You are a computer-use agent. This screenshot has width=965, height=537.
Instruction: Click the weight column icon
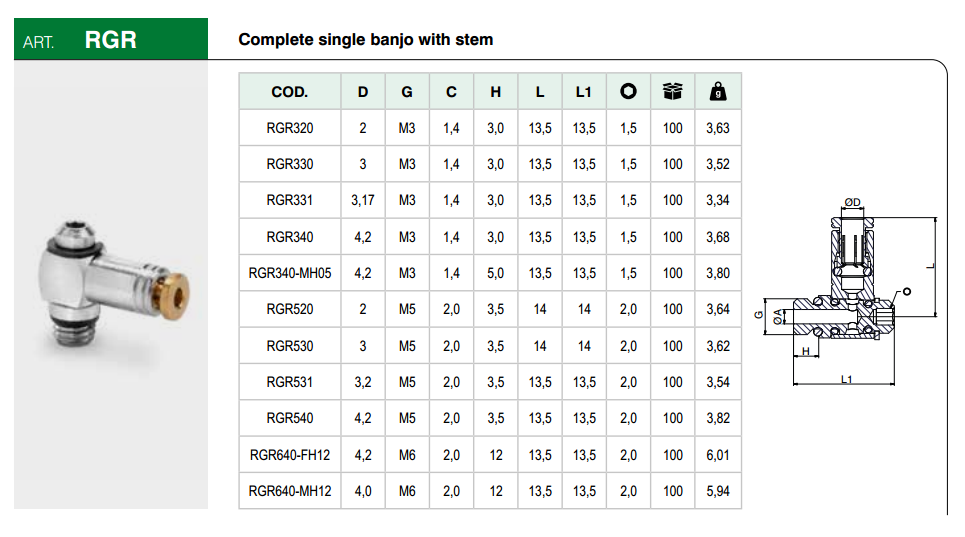coord(718,92)
